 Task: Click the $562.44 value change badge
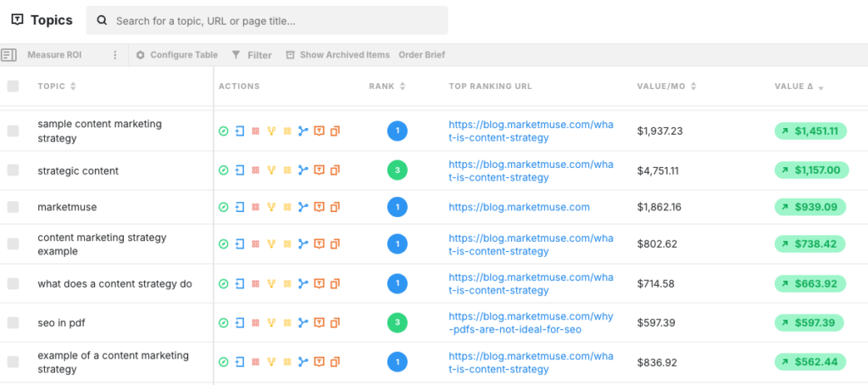(x=810, y=362)
